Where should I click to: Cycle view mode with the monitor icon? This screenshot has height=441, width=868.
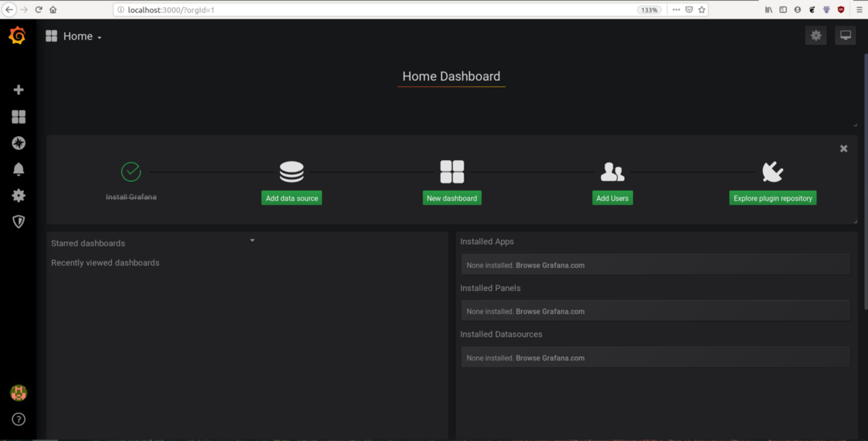click(846, 35)
